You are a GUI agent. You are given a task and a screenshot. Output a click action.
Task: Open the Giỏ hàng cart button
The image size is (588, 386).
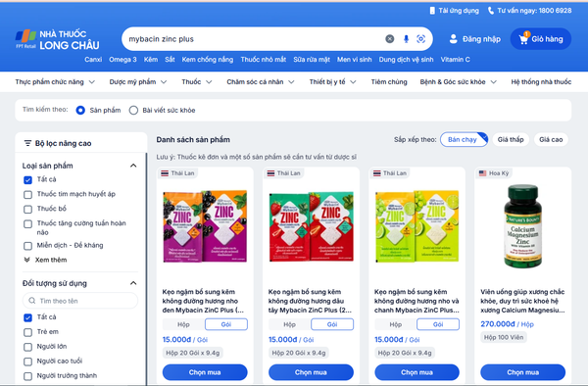coord(541,38)
